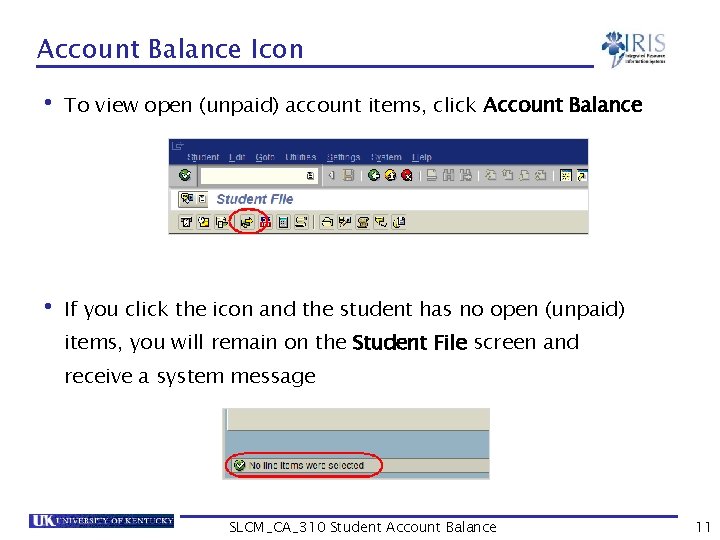Click the green Back arrow icon

pyautogui.click(x=374, y=175)
